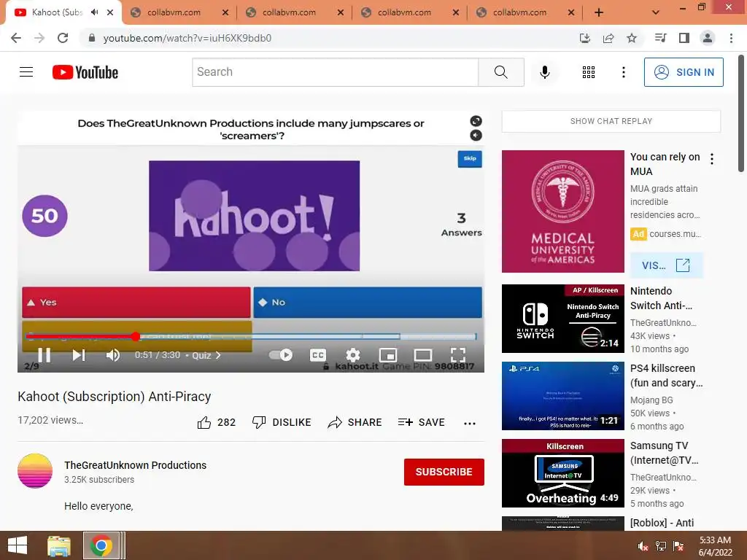
Task: Click the muted speaker tray icon
Action: pyautogui.click(x=643, y=546)
